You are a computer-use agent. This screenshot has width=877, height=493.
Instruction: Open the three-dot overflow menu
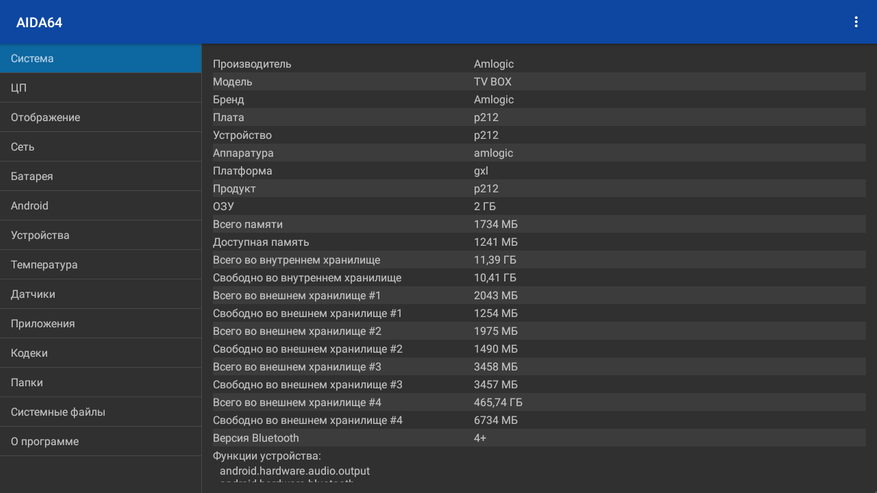point(856,22)
